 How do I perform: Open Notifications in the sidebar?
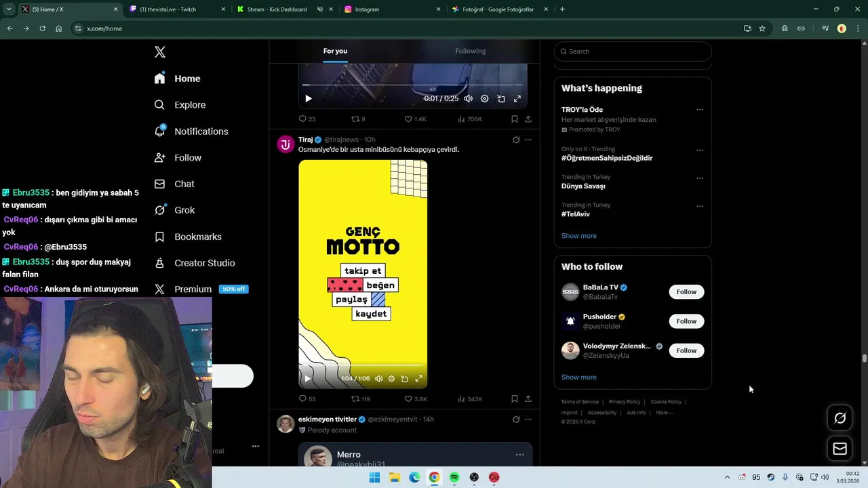click(x=191, y=131)
